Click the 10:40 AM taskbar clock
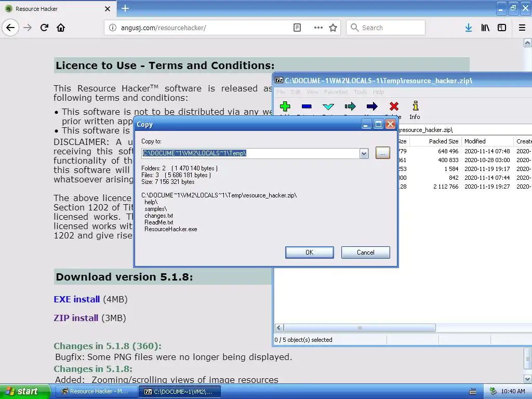 click(x=513, y=392)
